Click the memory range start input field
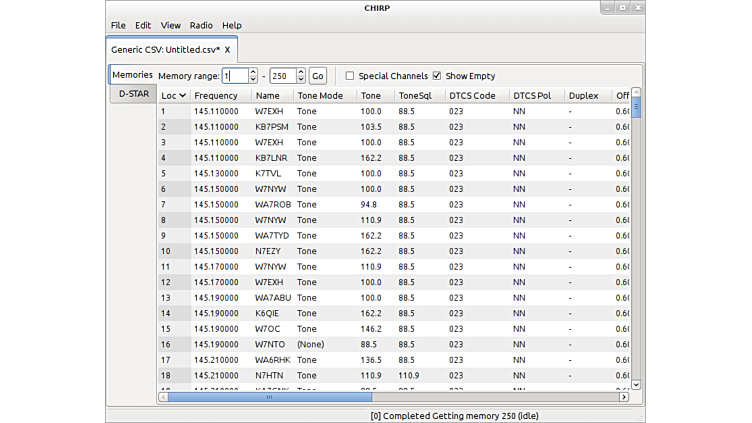This screenshot has width=752, height=423. point(234,76)
